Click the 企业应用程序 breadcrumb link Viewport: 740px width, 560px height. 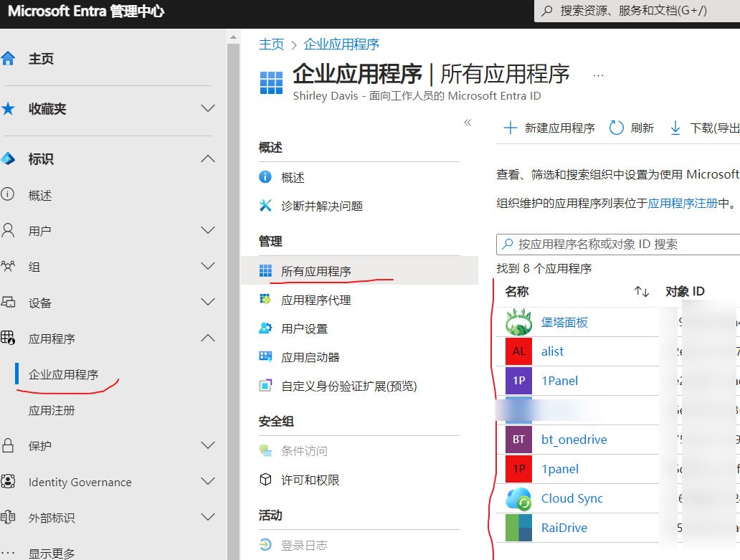pyautogui.click(x=341, y=44)
